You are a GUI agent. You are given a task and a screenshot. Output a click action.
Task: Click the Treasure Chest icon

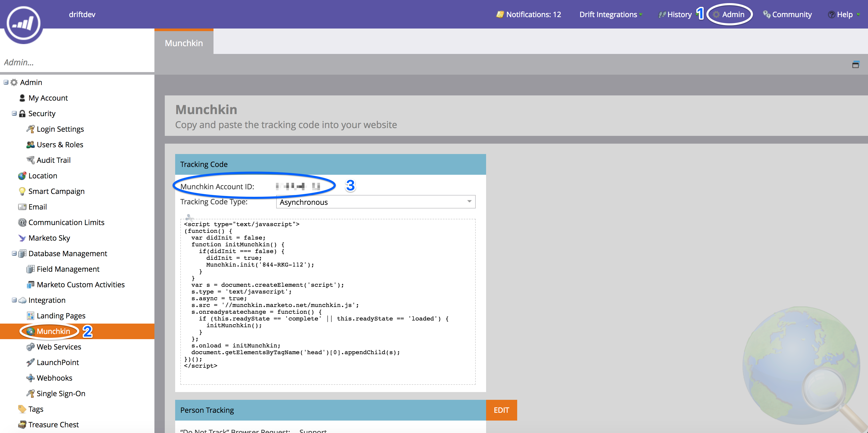[x=22, y=424]
